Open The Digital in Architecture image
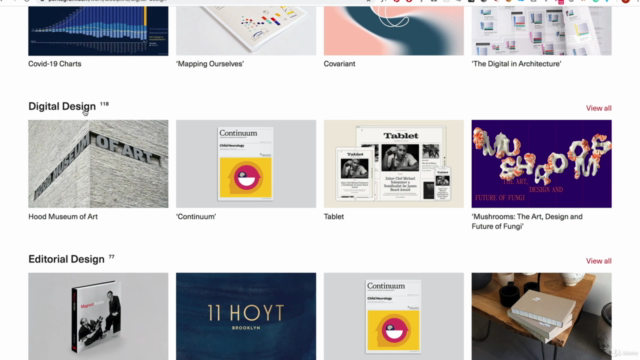Viewport: 640px width, 360px height. (x=541, y=31)
